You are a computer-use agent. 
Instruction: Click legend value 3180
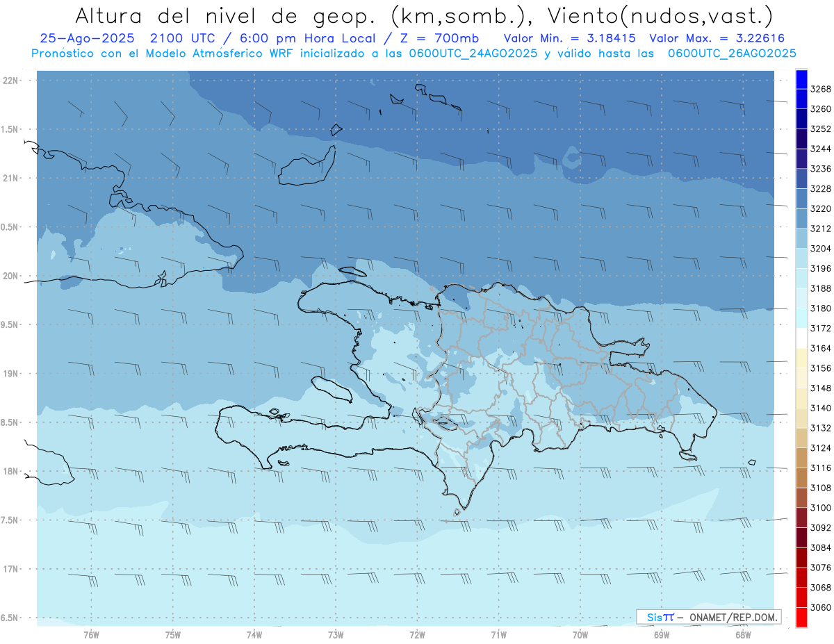821,308
